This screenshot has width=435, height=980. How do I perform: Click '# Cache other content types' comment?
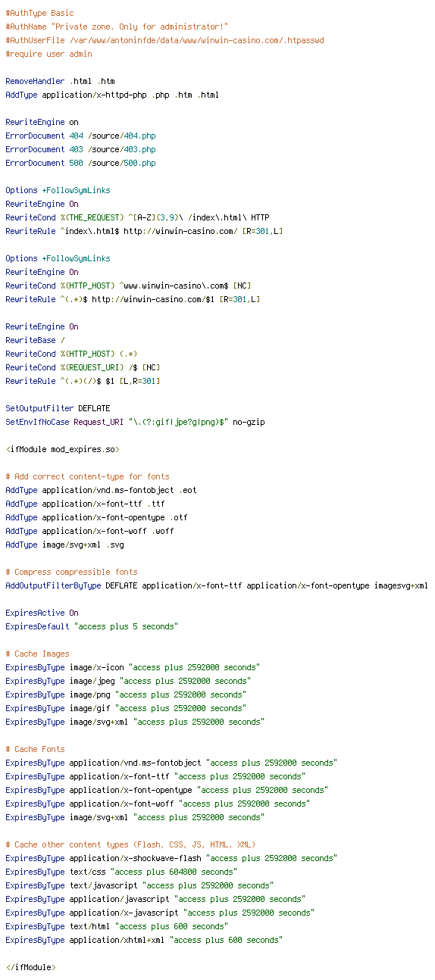tap(130, 844)
